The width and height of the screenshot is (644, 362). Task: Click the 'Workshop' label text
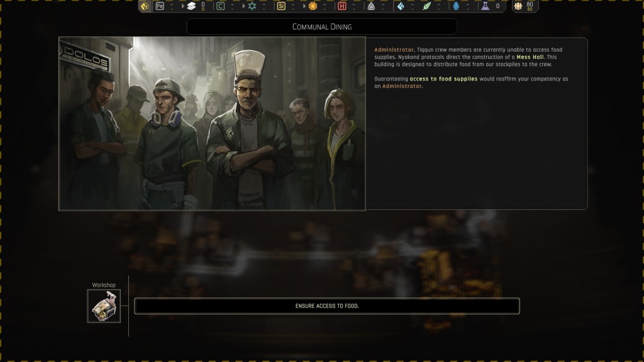(104, 285)
